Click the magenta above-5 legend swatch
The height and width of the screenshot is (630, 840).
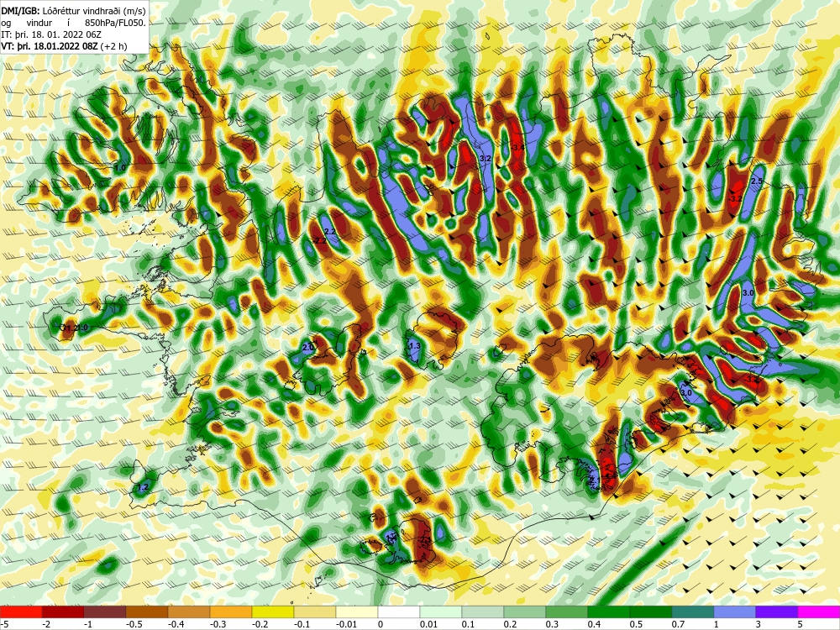819,612
